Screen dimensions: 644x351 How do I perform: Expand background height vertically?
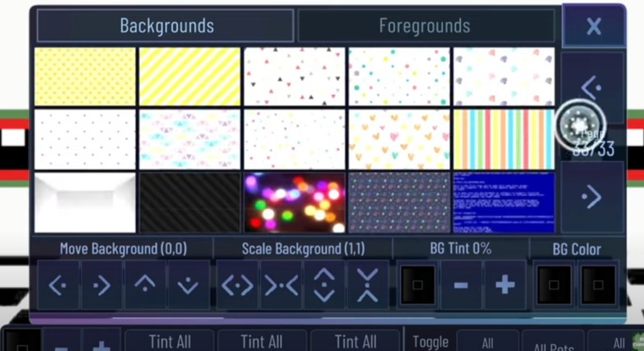pos(324,285)
